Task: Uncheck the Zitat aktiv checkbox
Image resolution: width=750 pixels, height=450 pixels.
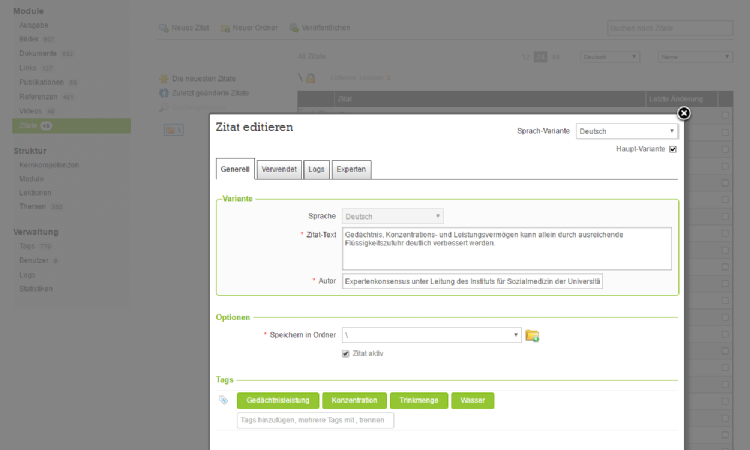Action: tap(346, 353)
